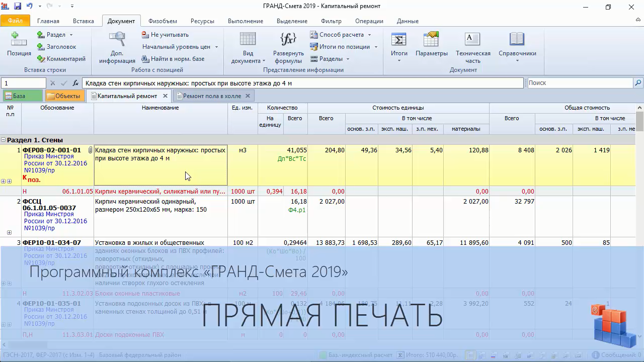Click the ГРАНД-Смета app icon in the title bar
Viewport: 644px width, 362px height.
point(6,7)
